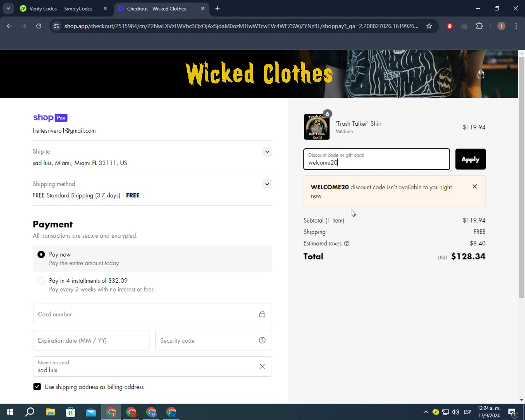The width and height of the screenshot is (525, 420).
Task: View site information icon in address bar
Action: click(x=56, y=26)
